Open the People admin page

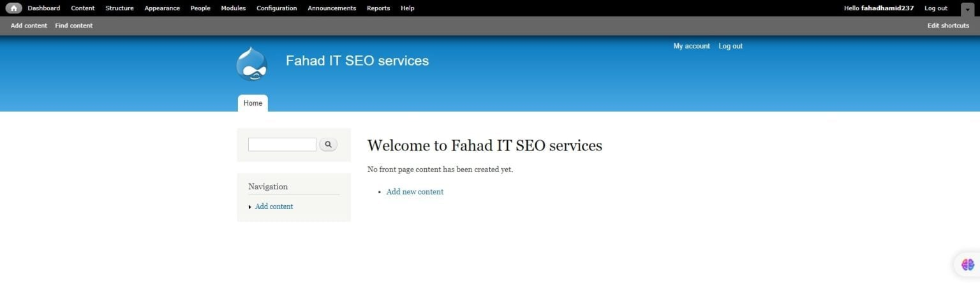pyautogui.click(x=200, y=8)
